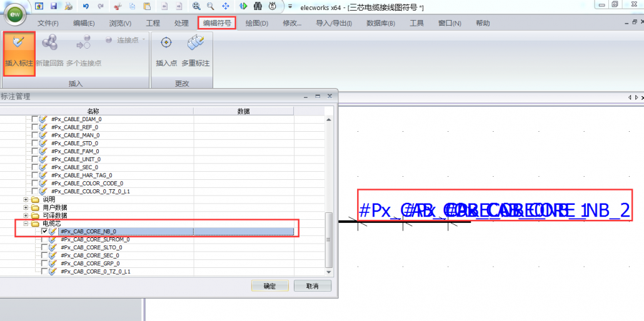This screenshot has width=644, height=321.
Task: Check the #Px_CABLE_COLOR_CODE_0 checkbox
Action: 34,183
